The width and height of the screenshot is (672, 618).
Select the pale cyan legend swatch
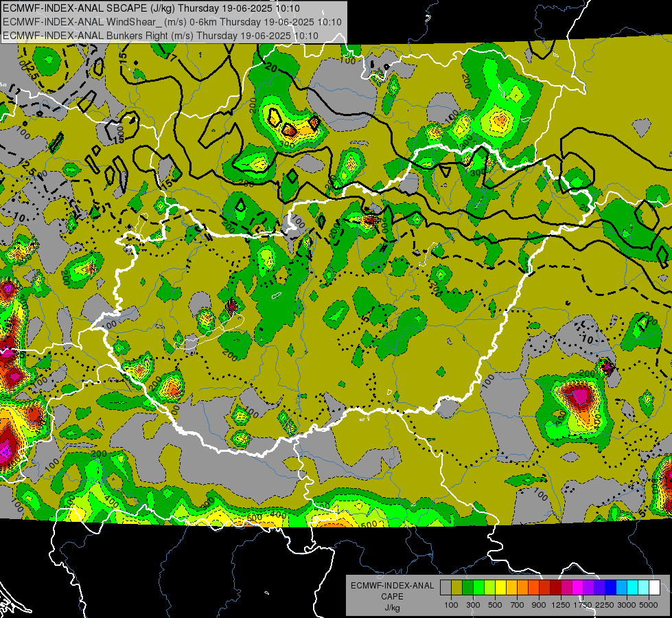[x=644, y=588]
